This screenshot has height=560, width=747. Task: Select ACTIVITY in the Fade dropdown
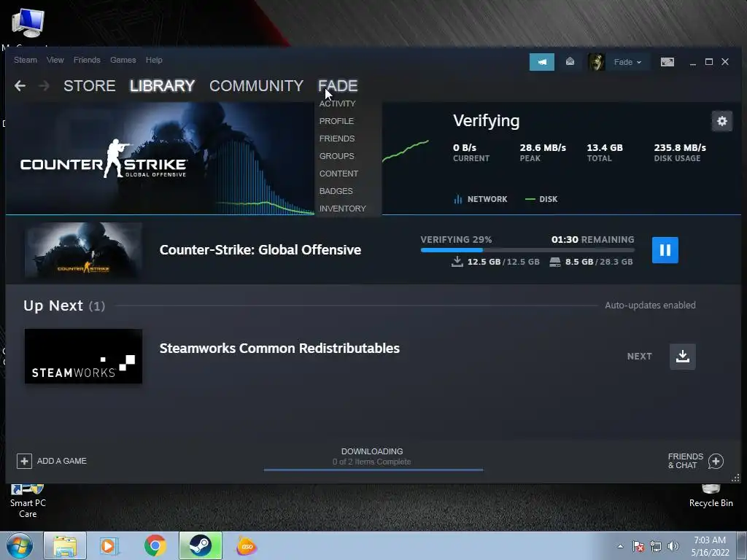tap(337, 104)
